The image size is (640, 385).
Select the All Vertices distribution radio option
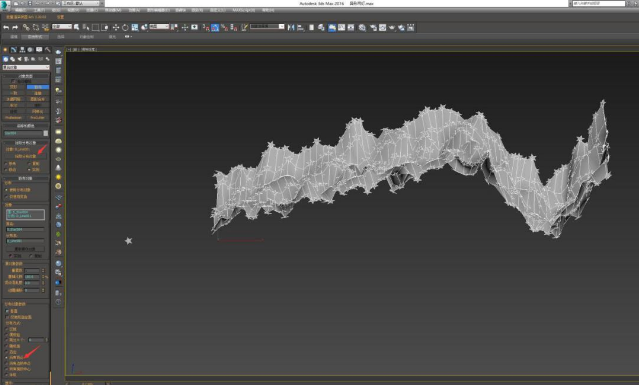tap(15, 357)
